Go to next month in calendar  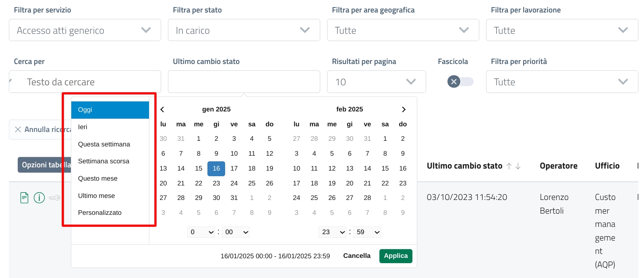pos(404,109)
